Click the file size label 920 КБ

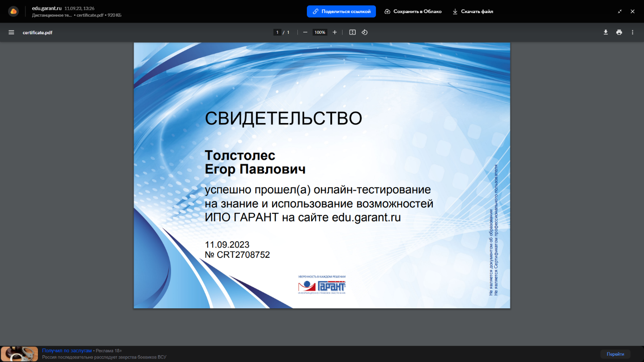coord(114,15)
